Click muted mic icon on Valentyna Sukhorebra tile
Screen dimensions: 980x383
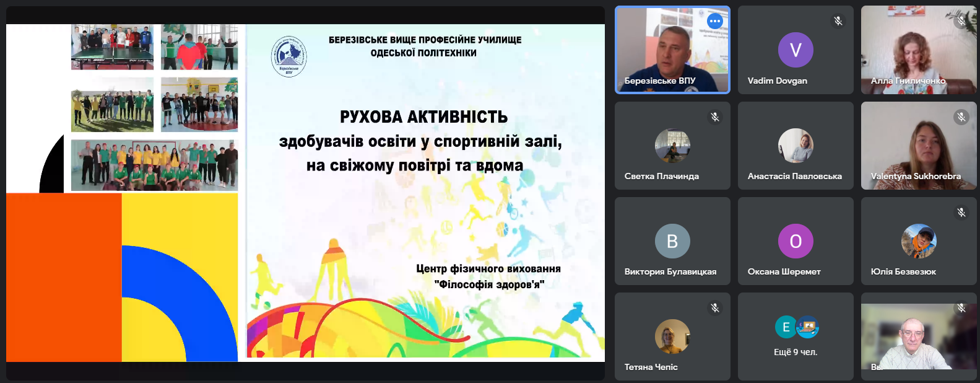click(x=961, y=117)
